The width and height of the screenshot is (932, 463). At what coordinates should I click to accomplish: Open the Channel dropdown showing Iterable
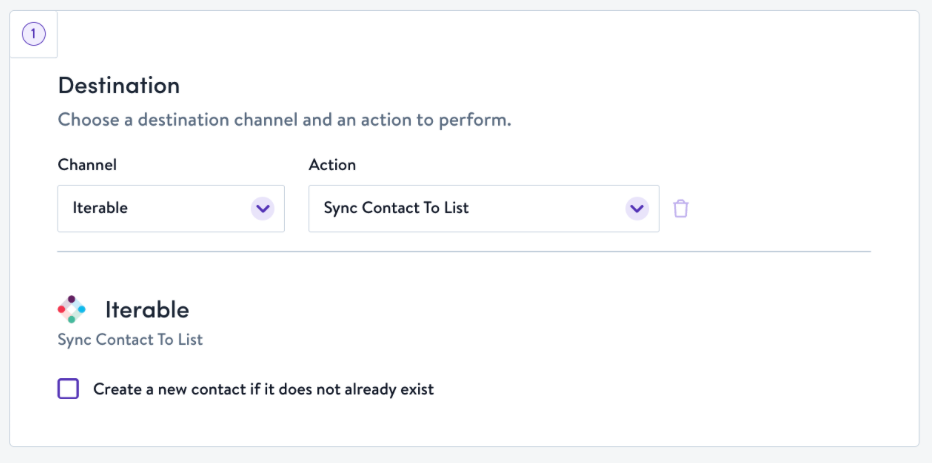[x=171, y=209]
